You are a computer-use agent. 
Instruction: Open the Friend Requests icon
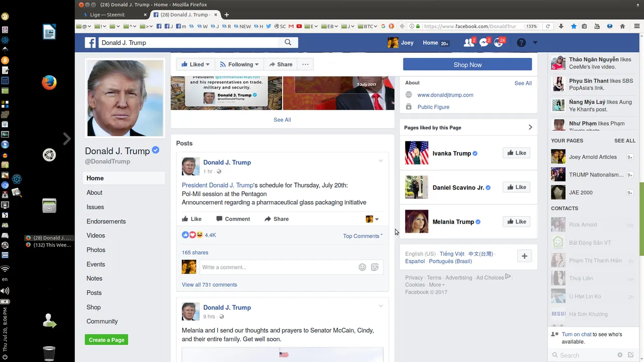[x=468, y=43]
